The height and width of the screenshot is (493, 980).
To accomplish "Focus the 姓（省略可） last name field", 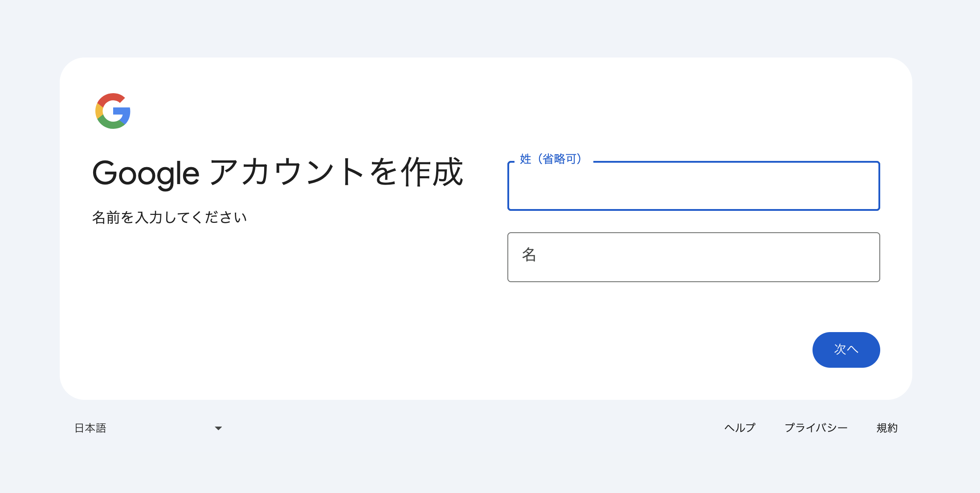I will point(693,186).
